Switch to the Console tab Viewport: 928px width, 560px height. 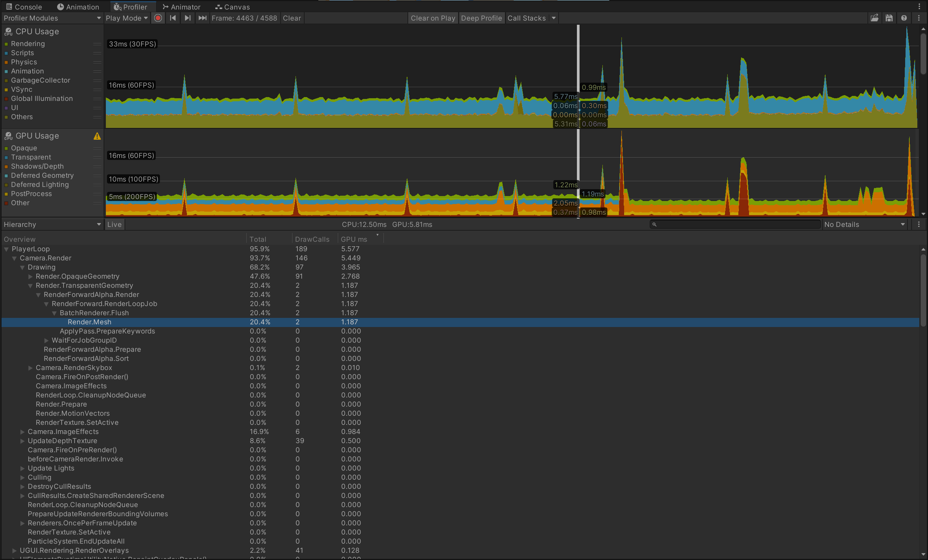(24, 6)
